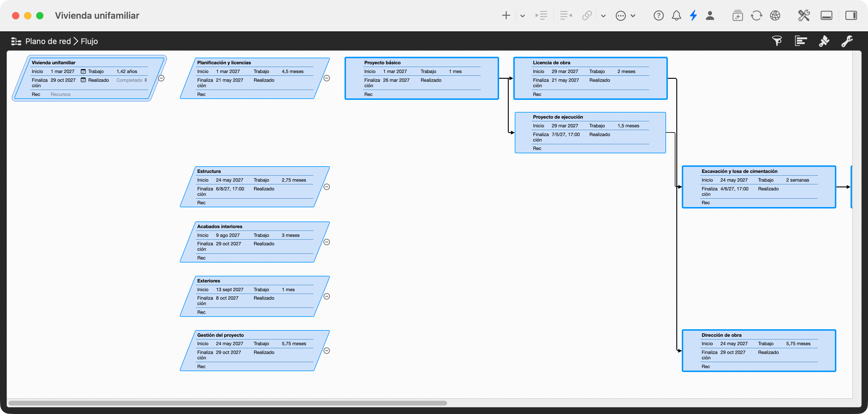Click the blue lightning bolt icon
The image size is (868, 414).
point(693,15)
